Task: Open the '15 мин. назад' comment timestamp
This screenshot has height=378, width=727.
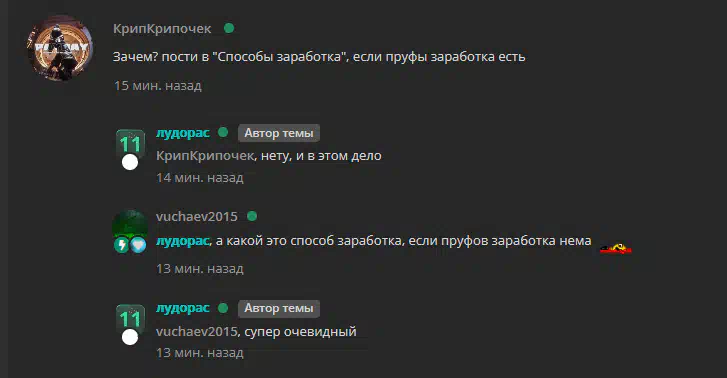Action: pos(158,86)
